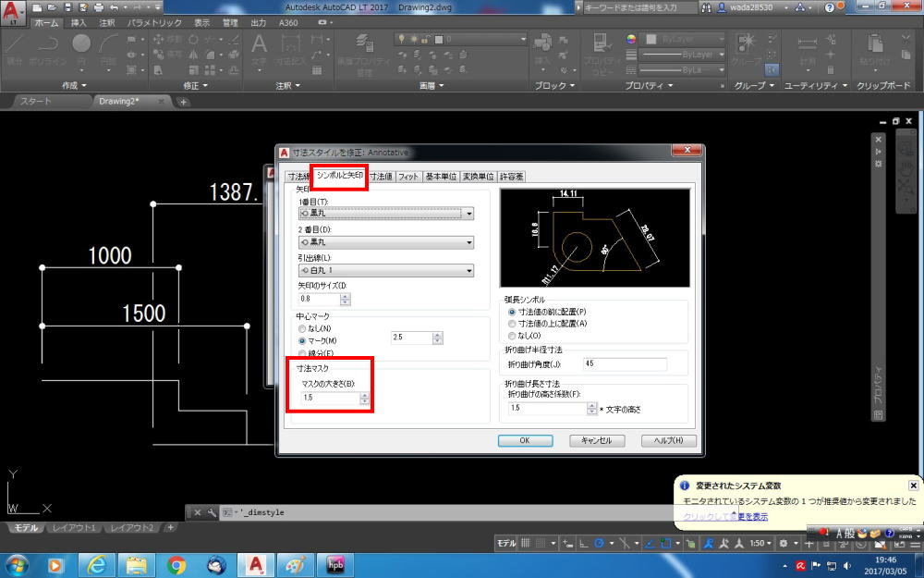Click the Group icon in the ribbon
924x578 pixels.
coord(746,49)
